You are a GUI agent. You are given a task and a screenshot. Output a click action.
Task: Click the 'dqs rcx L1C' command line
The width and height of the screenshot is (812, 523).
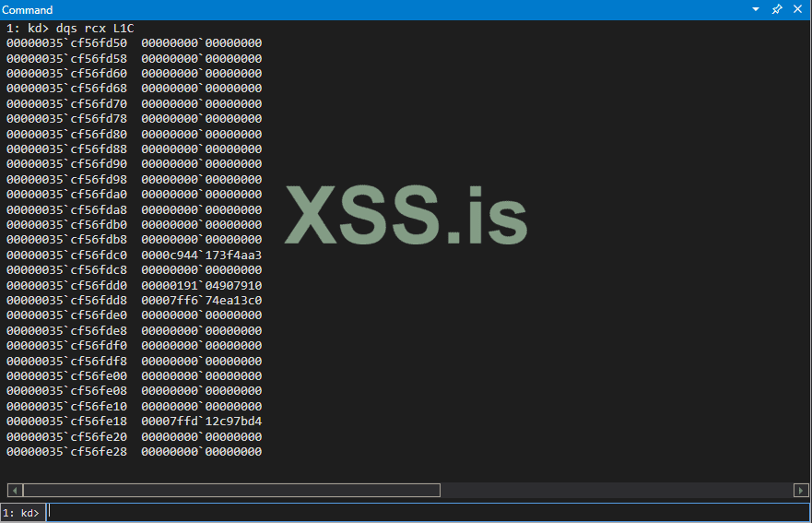click(x=95, y=28)
